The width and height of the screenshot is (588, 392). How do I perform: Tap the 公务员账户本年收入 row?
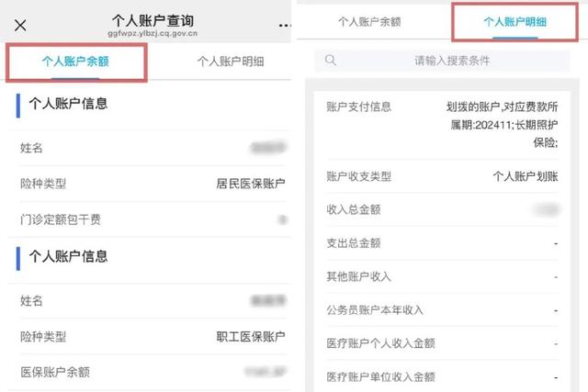coord(442,310)
